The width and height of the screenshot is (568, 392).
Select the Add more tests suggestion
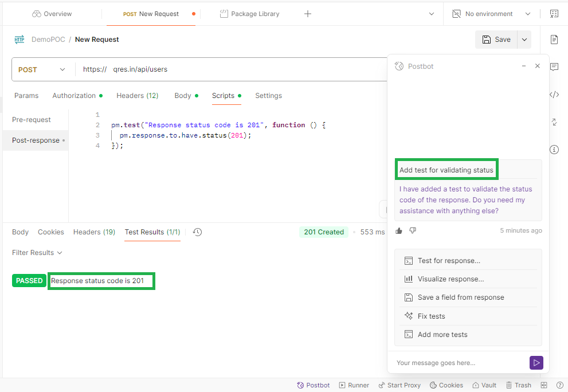click(444, 334)
